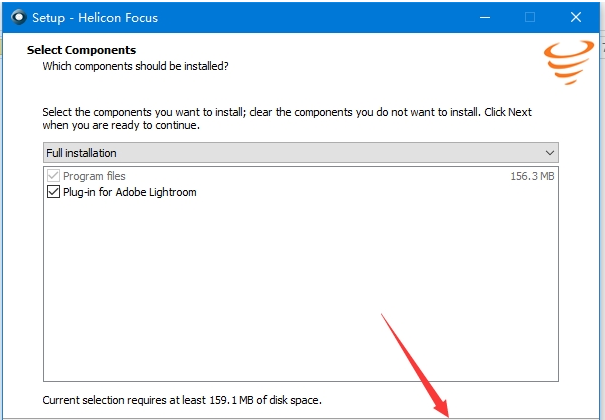
Task: Click the chevron arrow of installation type dropdown
Action: click(x=549, y=153)
